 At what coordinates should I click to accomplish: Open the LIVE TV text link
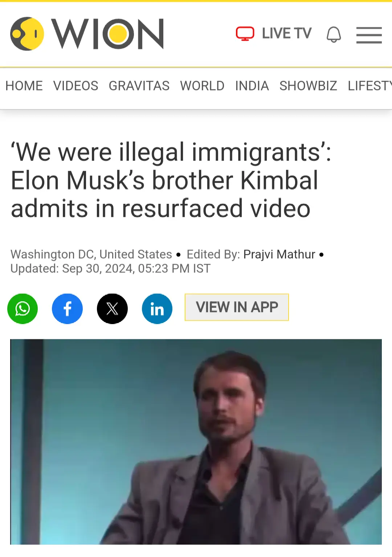pyautogui.click(x=287, y=33)
